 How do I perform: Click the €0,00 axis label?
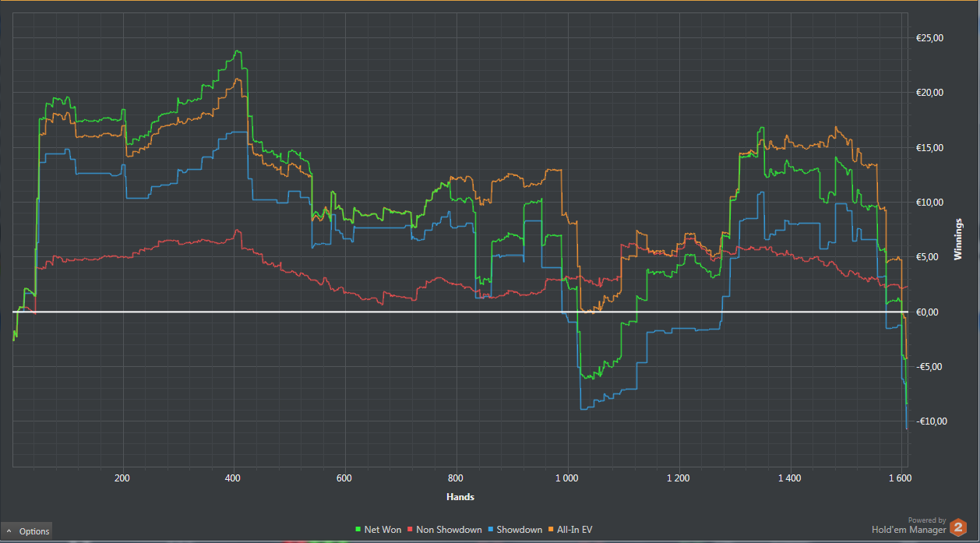(x=925, y=312)
